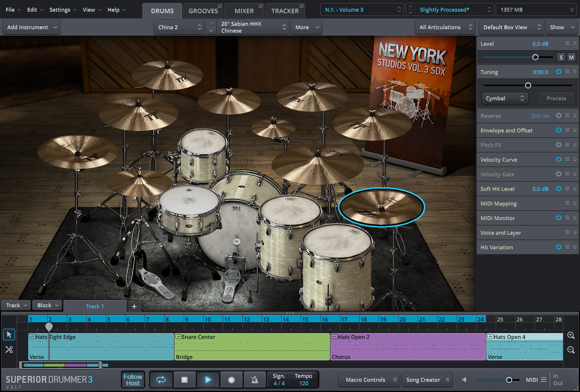Image resolution: width=580 pixels, height=392 pixels.
Task: Toggle Tuning power button
Action: coord(559,72)
